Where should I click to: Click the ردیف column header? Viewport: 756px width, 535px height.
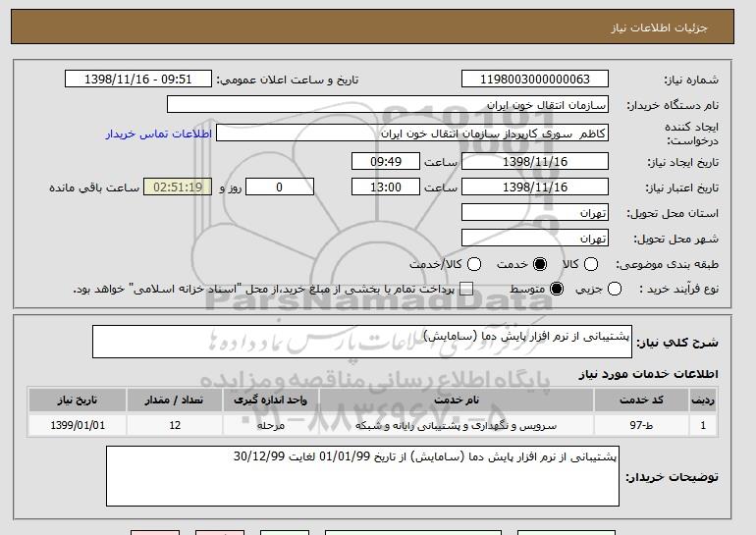[x=703, y=401]
